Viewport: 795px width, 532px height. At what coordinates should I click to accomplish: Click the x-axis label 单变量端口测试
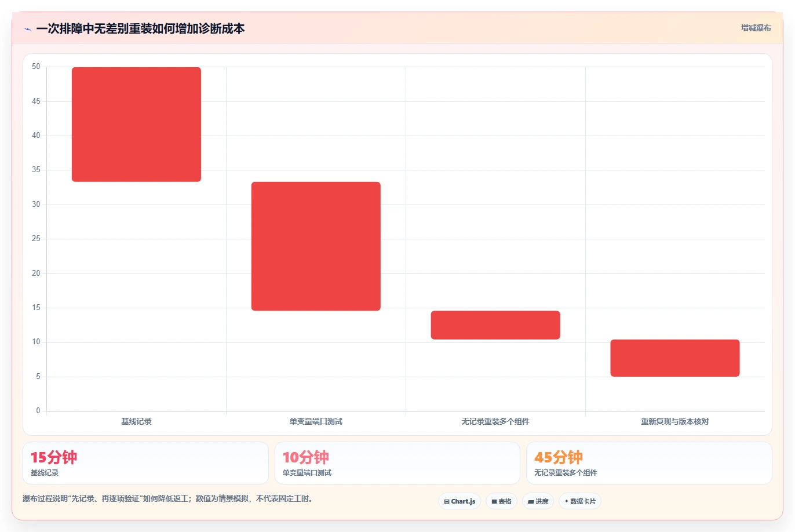coord(316,421)
